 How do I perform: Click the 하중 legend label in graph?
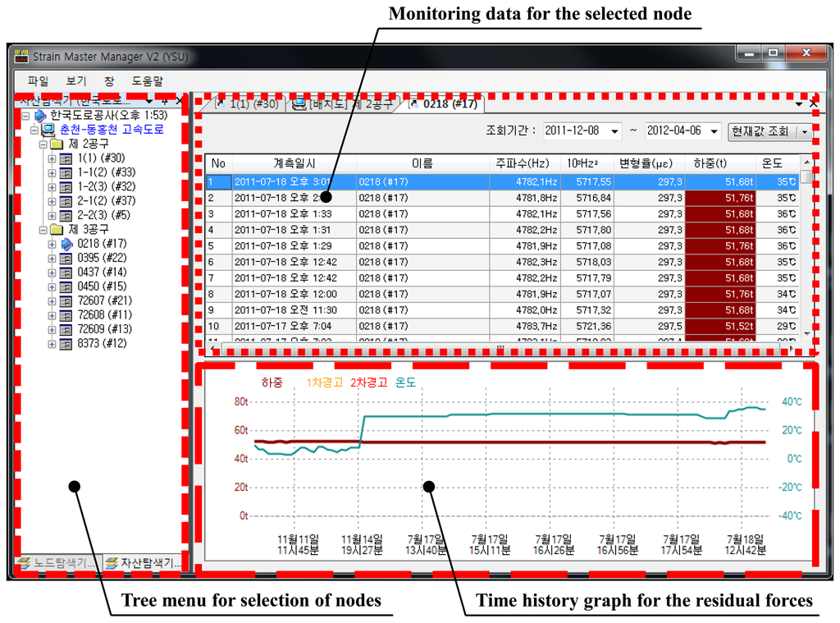[272, 383]
